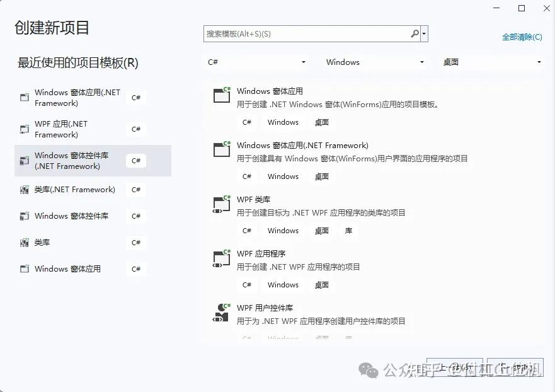
Task: Click description 用于创建 .NET Windows 窗体(WinForms)应用的项目模板
Action: click(x=338, y=105)
